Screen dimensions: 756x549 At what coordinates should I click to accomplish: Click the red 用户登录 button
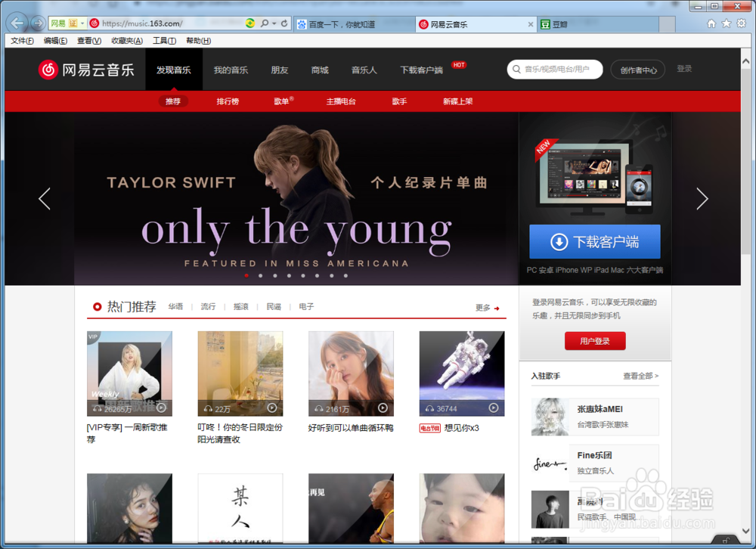point(595,341)
